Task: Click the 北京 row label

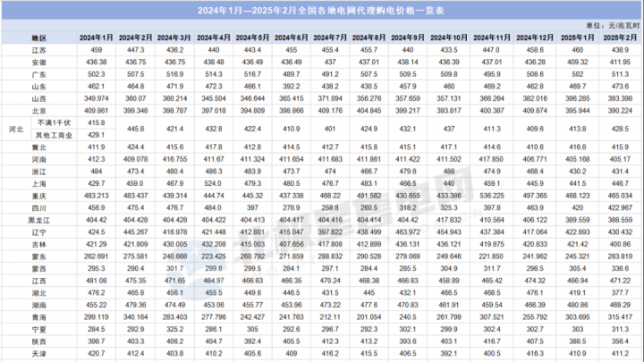Action: pyautogui.click(x=38, y=110)
